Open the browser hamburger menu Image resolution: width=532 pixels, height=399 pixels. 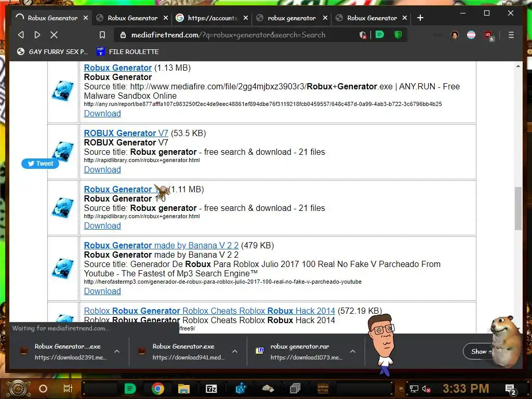click(x=511, y=35)
